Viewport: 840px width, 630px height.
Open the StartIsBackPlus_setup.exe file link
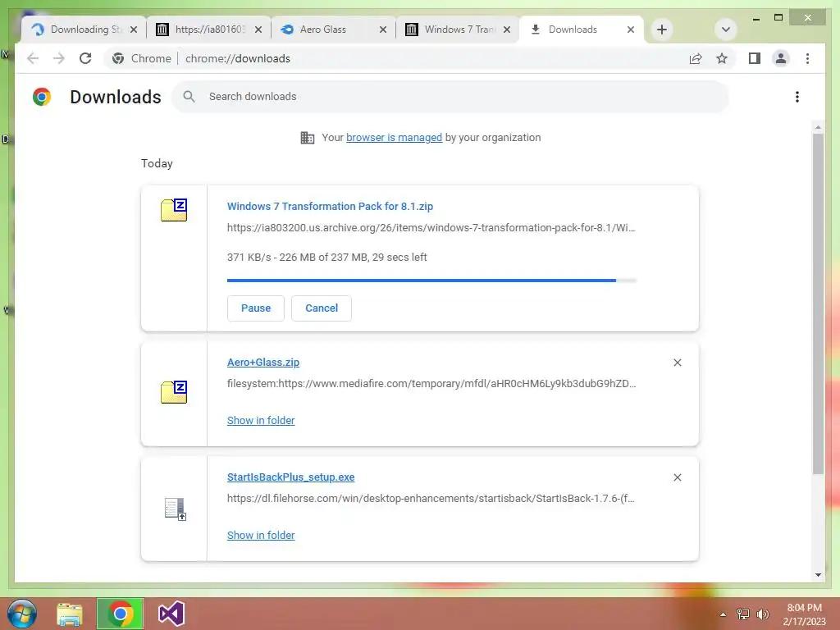click(291, 477)
